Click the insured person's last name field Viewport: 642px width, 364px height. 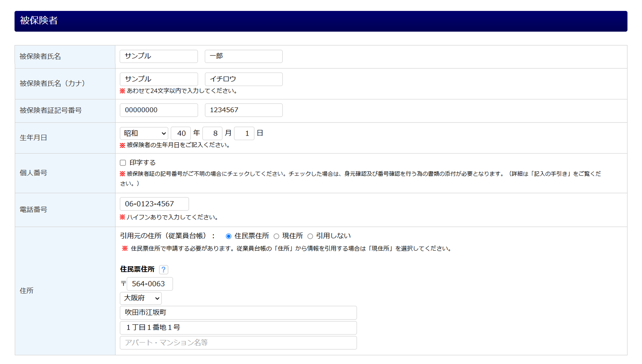click(159, 56)
